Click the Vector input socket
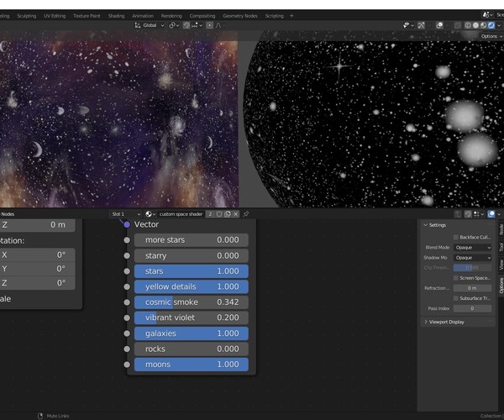 click(127, 224)
